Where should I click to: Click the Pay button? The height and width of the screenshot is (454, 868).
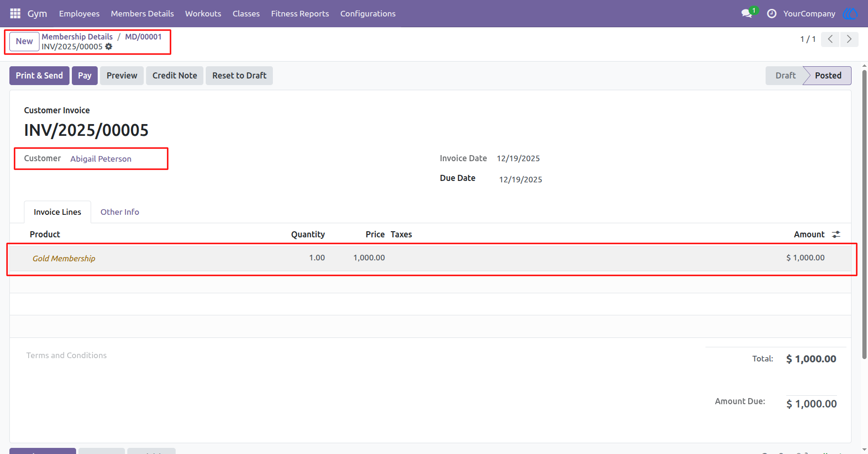[x=85, y=76]
